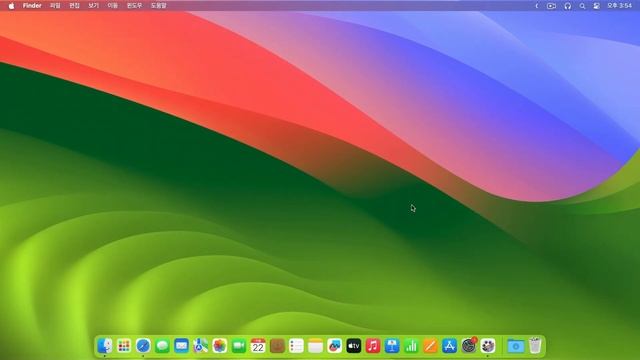Viewport: 640px width, 360px height.
Task: Open the Photos app in the Dock
Action: 220,346
